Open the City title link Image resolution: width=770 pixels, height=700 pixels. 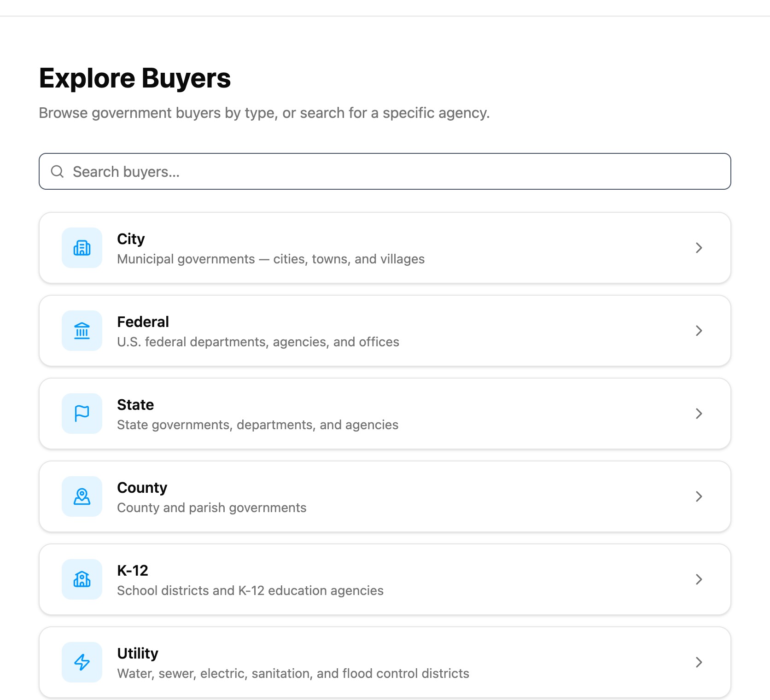pos(131,239)
